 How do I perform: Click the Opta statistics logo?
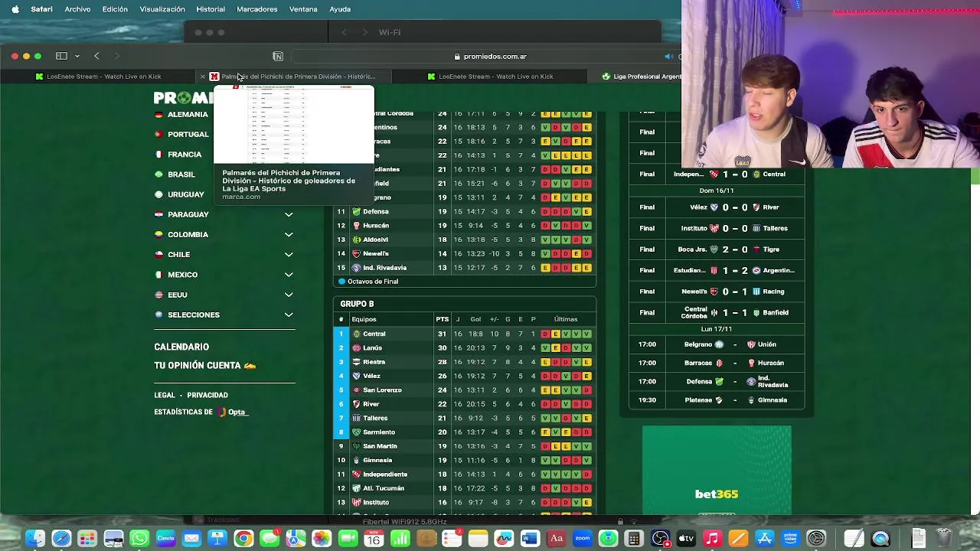[233, 412]
